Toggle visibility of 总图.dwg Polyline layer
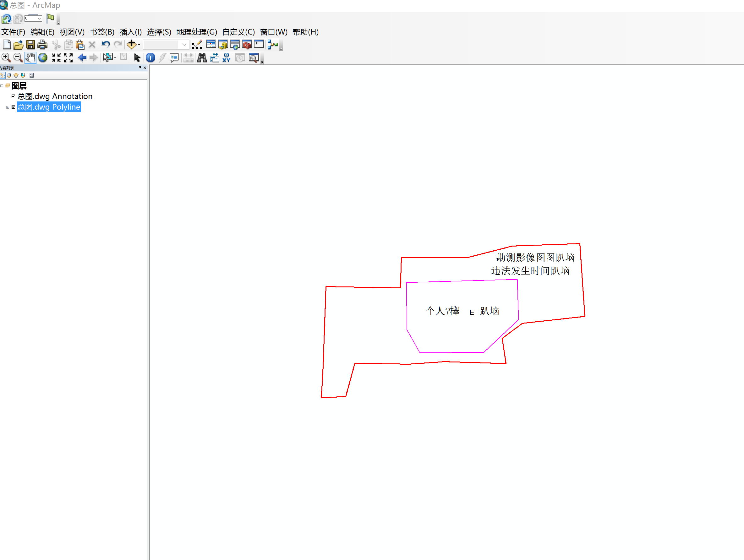 (x=14, y=107)
